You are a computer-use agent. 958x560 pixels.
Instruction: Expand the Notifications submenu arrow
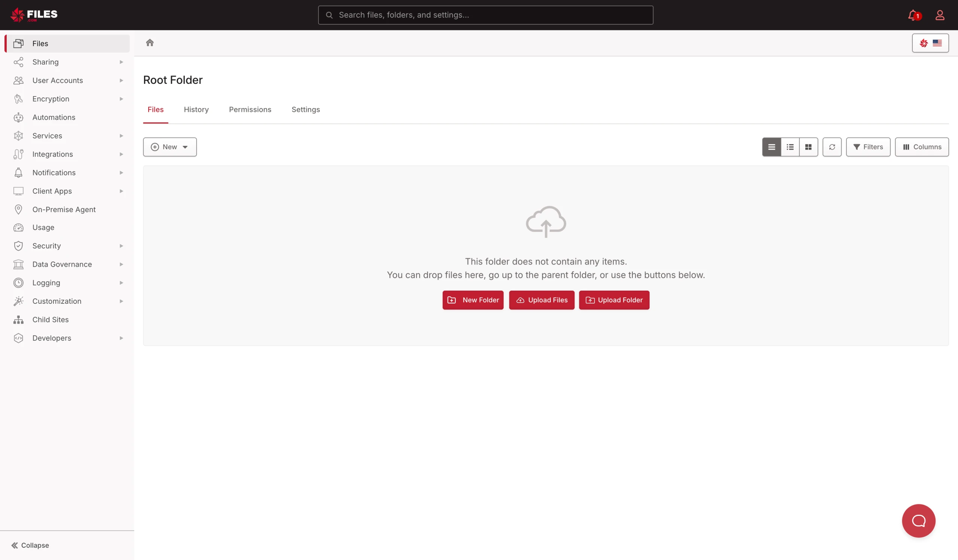[121, 172]
